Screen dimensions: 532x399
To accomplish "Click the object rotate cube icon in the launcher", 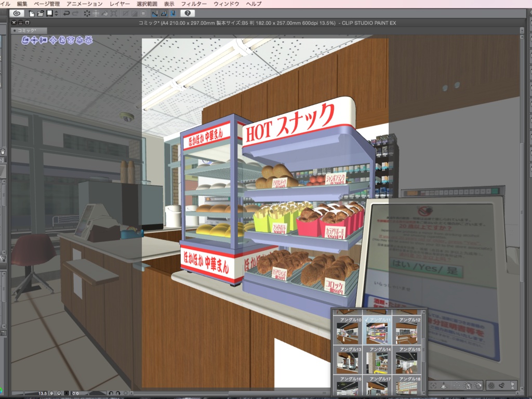I will 71,41.
